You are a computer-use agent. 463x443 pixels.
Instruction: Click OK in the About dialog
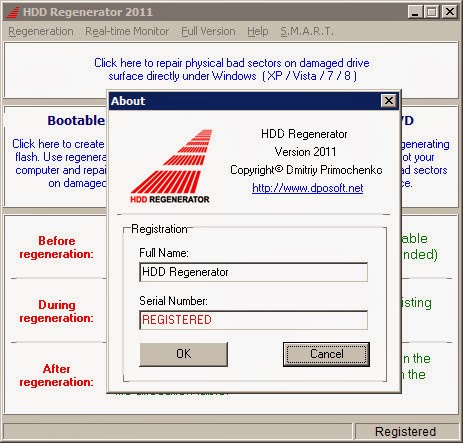click(184, 354)
